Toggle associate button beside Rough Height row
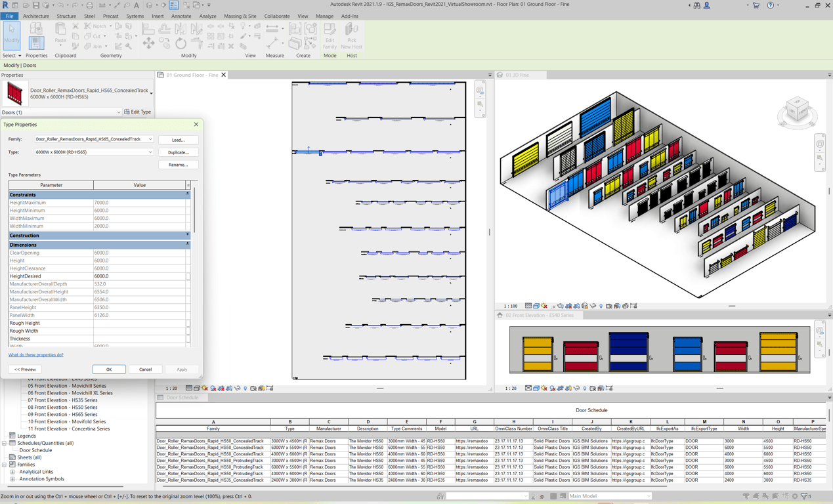This screenshot has height=504, width=833. click(188, 324)
